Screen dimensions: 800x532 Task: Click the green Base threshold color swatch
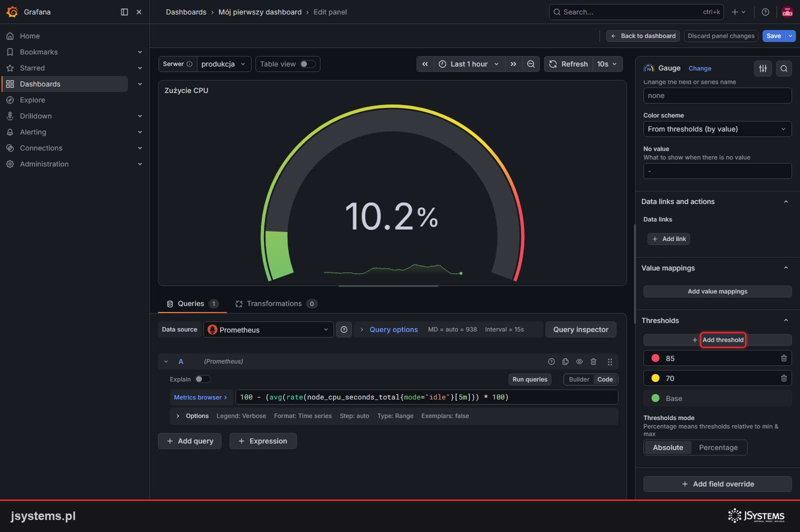[x=655, y=398]
